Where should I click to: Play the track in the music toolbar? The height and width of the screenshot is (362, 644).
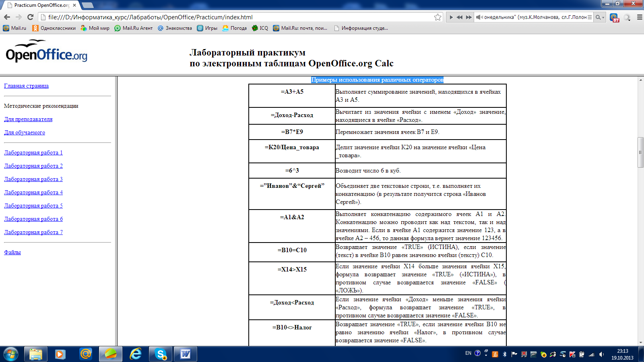[x=451, y=17]
